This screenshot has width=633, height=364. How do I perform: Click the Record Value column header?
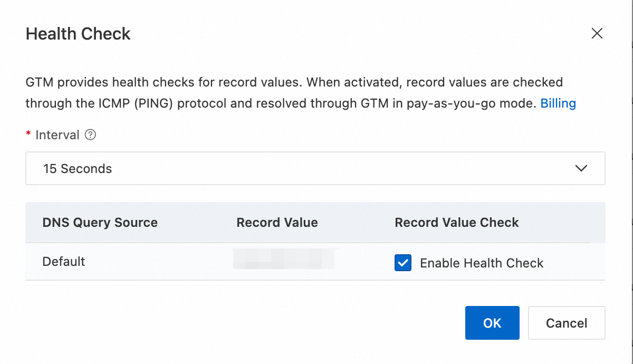[277, 223]
